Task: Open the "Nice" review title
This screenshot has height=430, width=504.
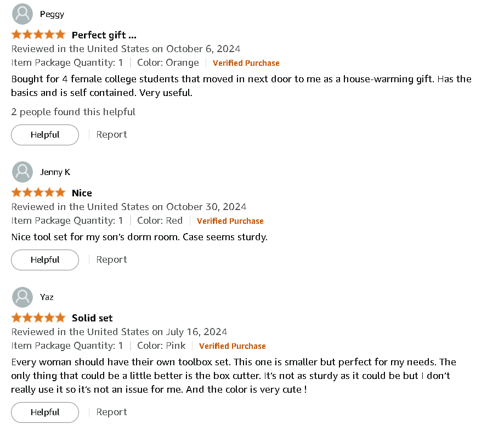Action: (82, 193)
